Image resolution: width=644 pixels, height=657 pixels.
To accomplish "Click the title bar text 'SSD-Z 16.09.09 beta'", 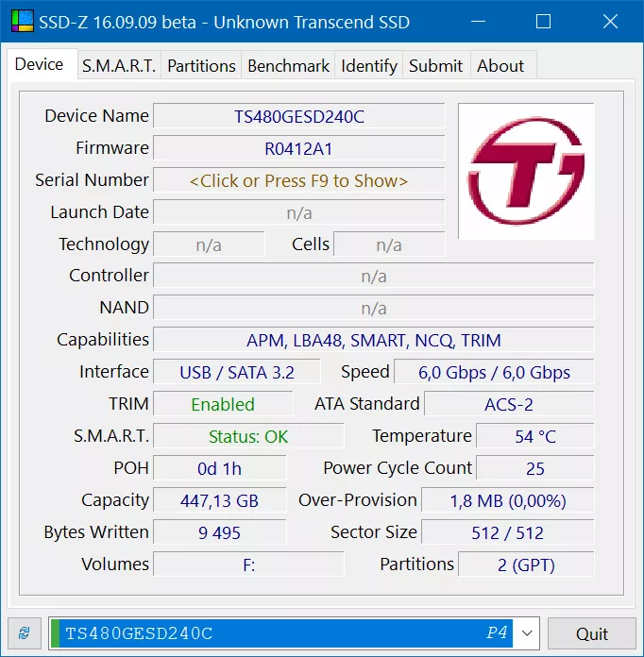I will pos(117,22).
